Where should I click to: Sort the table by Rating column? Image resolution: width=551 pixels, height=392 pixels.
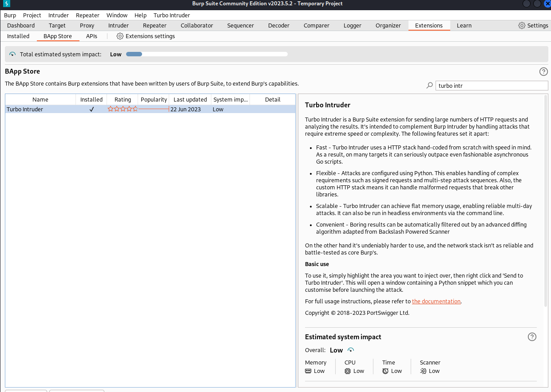(x=123, y=99)
